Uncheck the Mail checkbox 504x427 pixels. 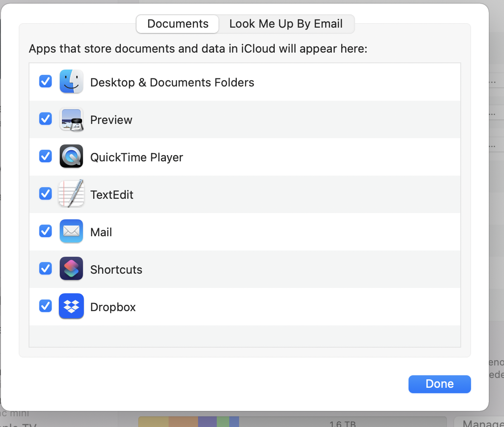45,231
